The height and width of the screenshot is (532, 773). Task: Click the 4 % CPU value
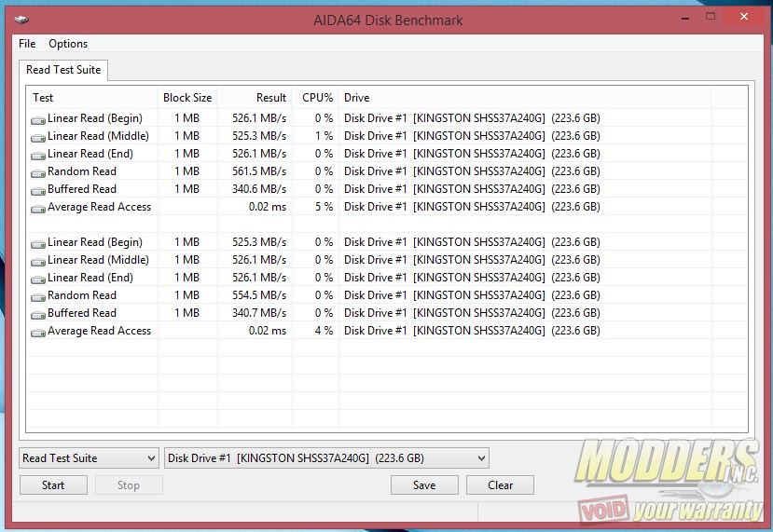click(x=324, y=331)
